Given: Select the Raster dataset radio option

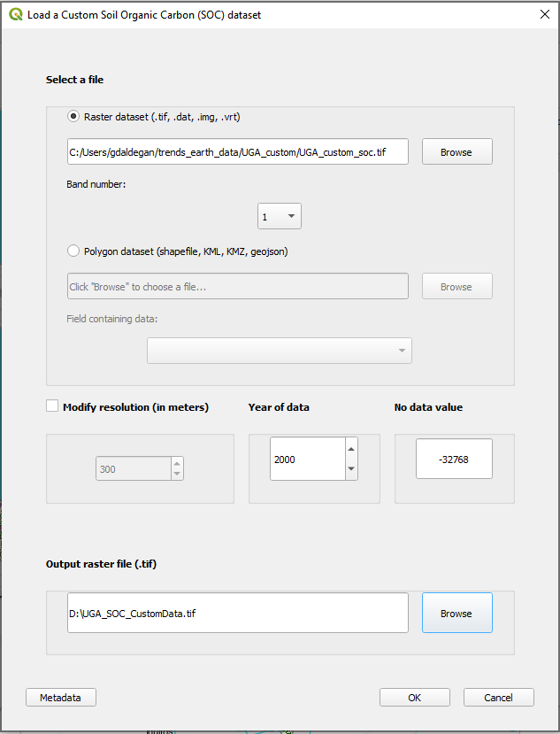Looking at the screenshot, I should click(73, 116).
